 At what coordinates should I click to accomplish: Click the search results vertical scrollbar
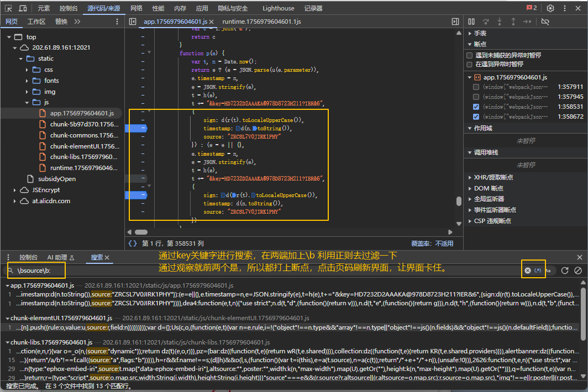pos(583,314)
